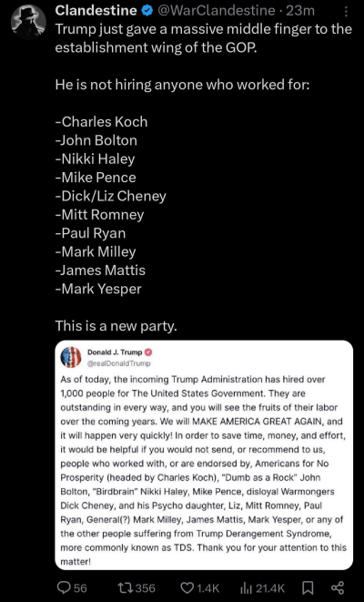Visit the @WarClandestine handle

pos(217,11)
